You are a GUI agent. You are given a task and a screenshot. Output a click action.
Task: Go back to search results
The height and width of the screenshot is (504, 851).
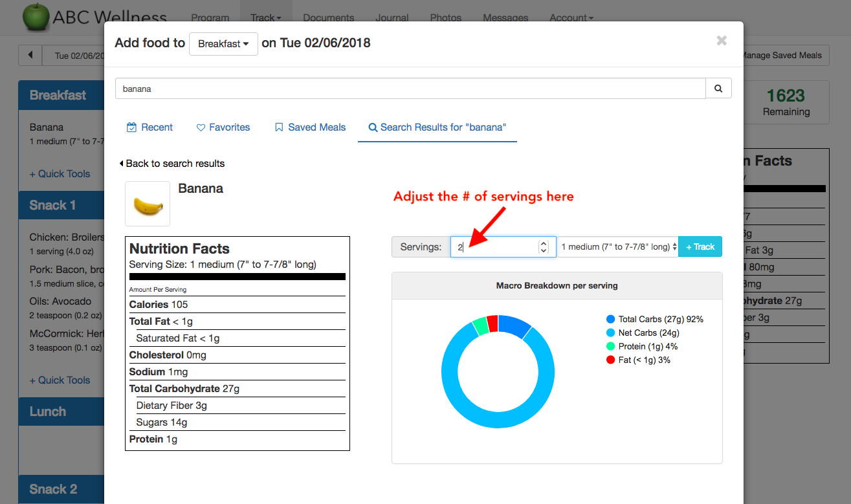(172, 164)
